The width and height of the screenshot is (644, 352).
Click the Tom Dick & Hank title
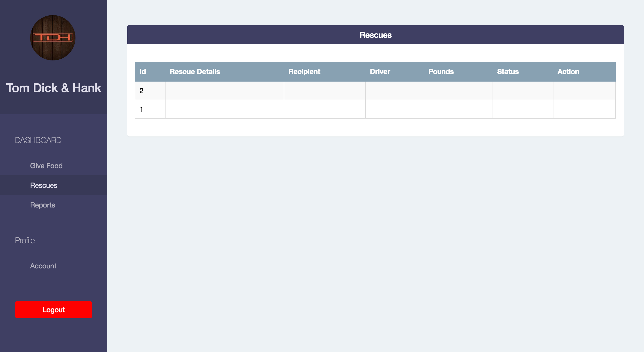click(54, 88)
